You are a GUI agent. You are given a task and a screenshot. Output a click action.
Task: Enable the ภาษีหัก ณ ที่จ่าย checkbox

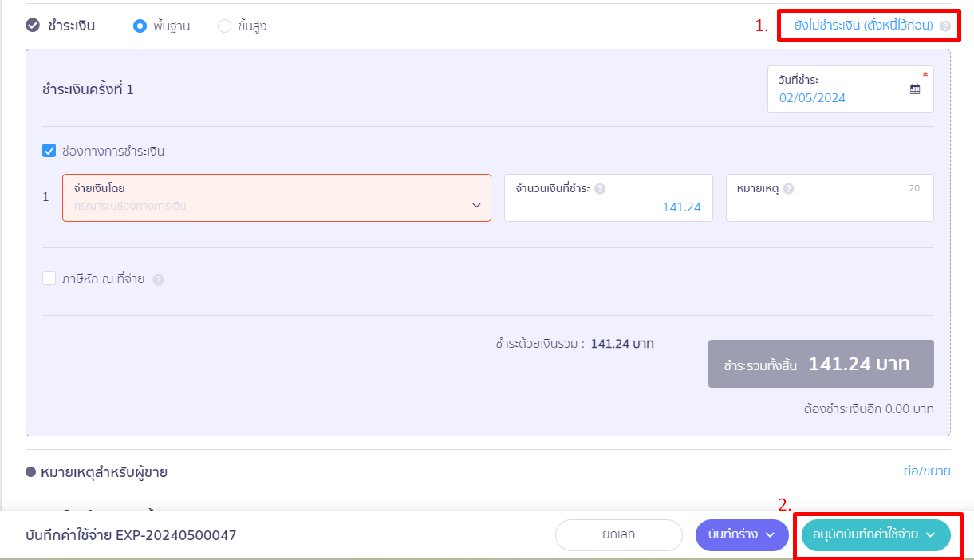point(49,278)
